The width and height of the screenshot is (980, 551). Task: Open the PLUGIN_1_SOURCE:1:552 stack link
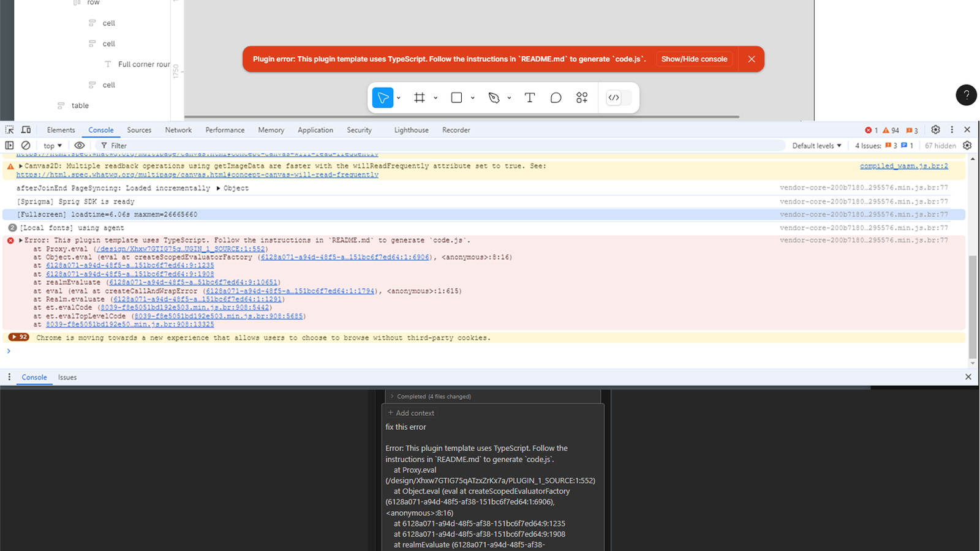181,249
